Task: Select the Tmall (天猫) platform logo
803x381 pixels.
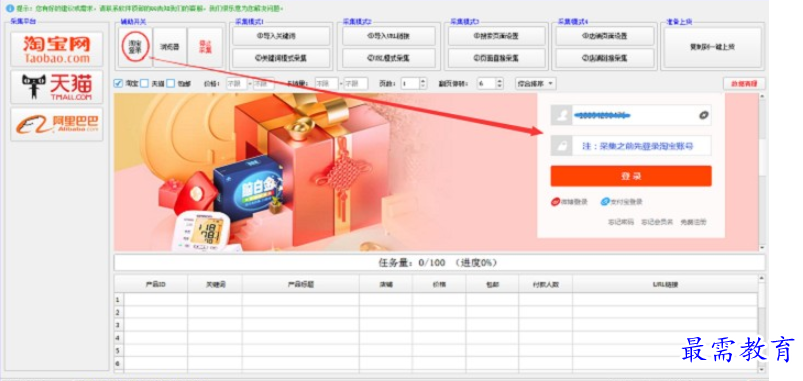Action: [56, 87]
